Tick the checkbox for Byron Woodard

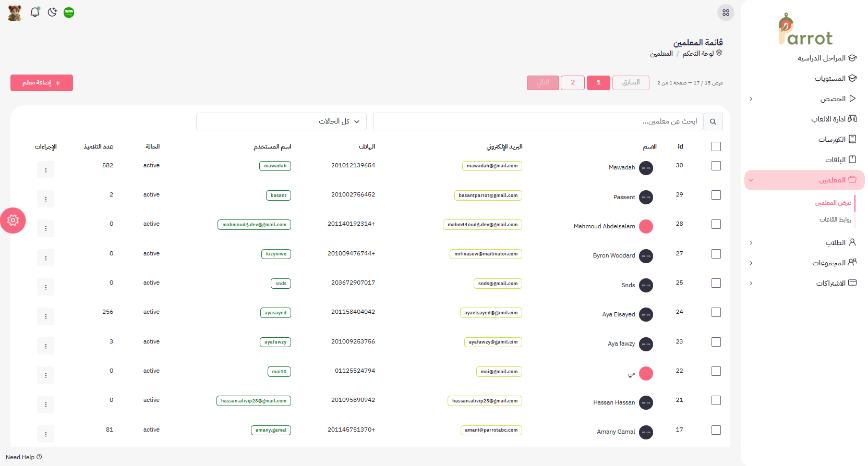pos(716,254)
